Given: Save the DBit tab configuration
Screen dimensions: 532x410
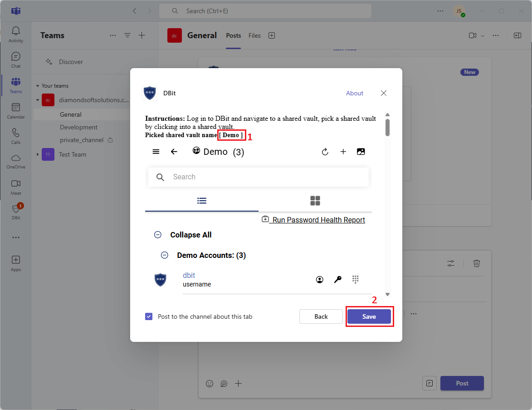Looking at the screenshot, I should click(x=369, y=316).
